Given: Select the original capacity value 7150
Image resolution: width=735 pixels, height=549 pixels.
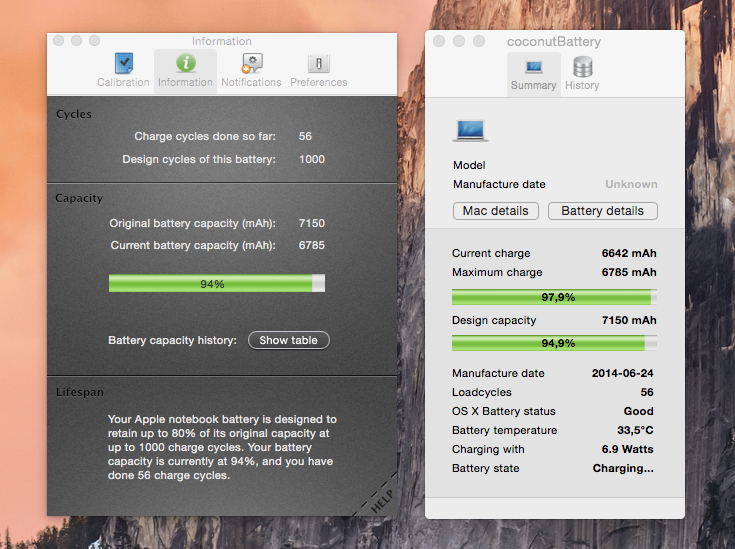Looking at the screenshot, I should click(x=312, y=223).
